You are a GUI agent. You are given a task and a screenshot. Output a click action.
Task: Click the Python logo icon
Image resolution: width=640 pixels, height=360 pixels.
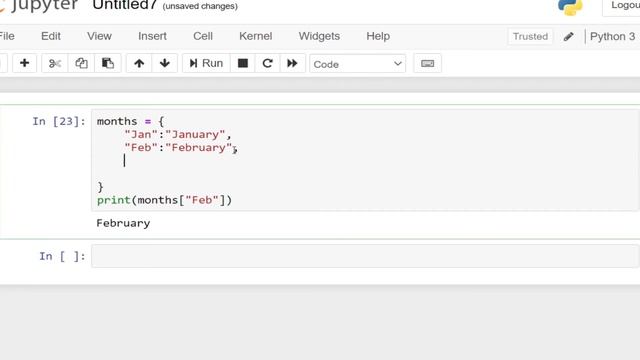pos(570,7)
